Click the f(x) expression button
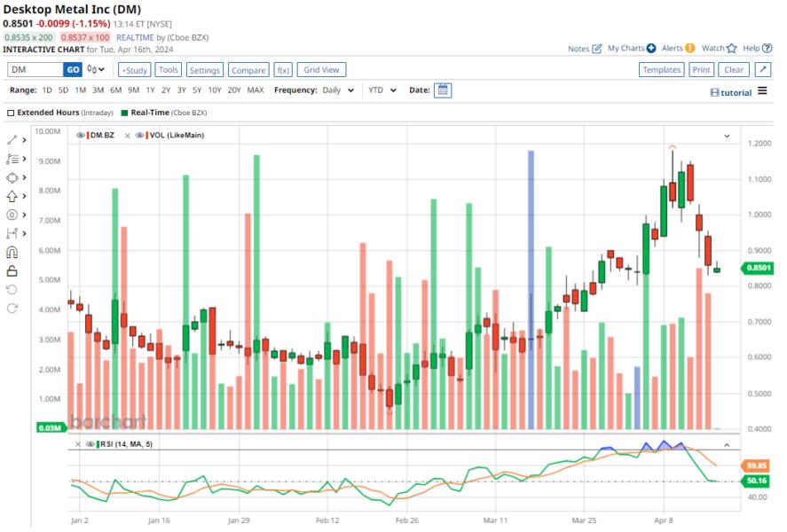Image resolution: width=787 pixels, height=532 pixels. 283,70
